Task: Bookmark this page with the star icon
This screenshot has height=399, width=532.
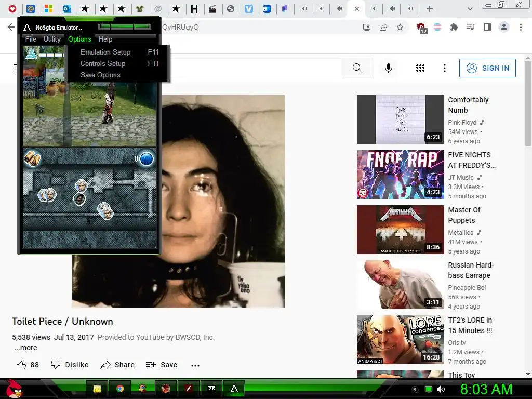Action: tap(400, 27)
